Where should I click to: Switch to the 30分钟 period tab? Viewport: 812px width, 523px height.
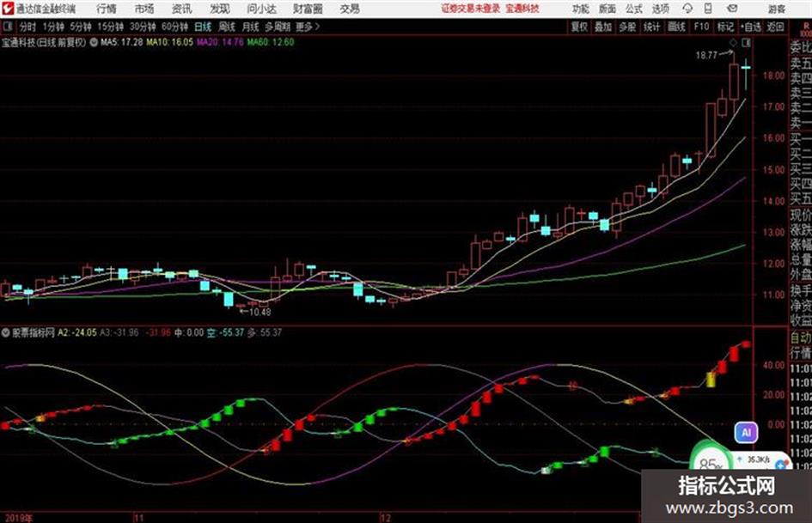click(x=143, y=27)
